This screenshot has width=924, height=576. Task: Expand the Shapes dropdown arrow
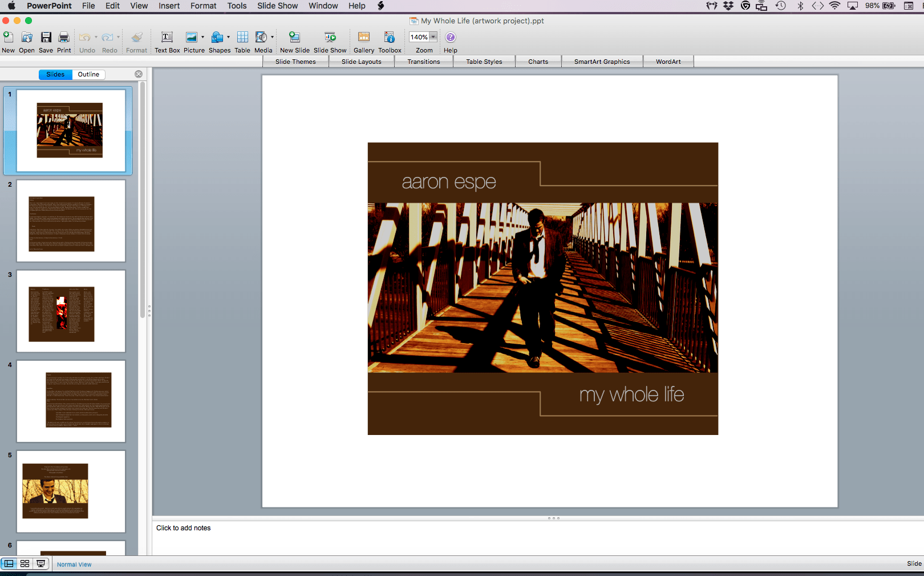pos(228,37)
